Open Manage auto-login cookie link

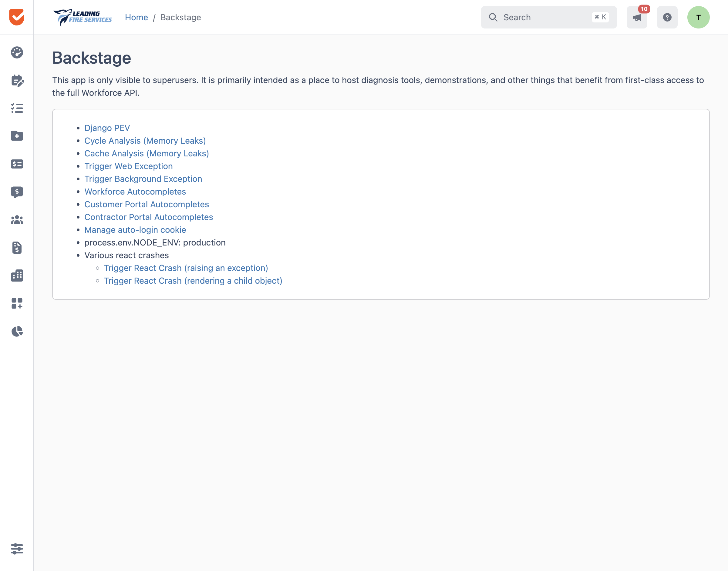[135, 230]
